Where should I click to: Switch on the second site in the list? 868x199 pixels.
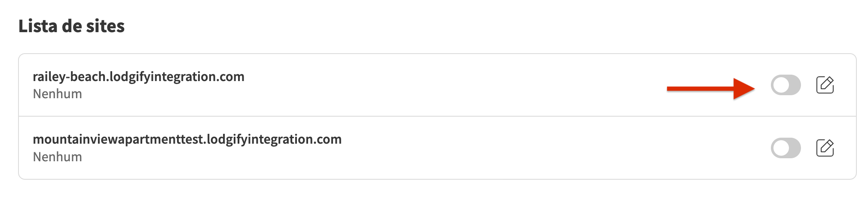(785, 148)
